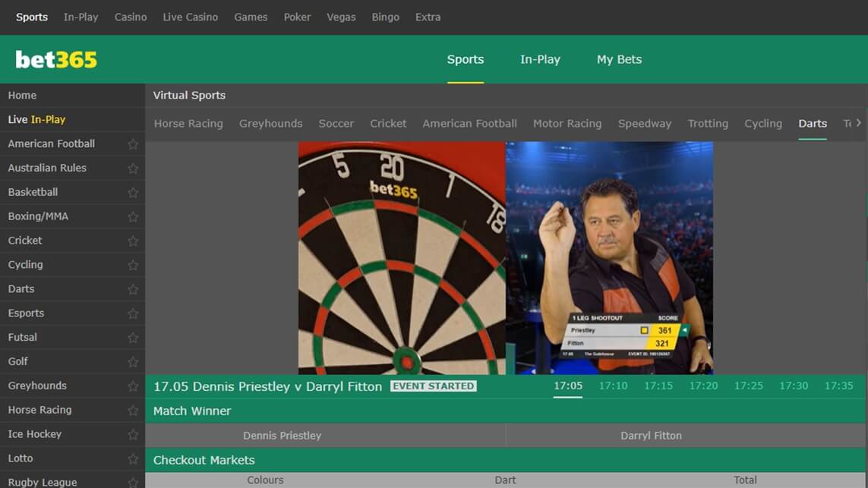Click the star beside Greyhounds sidebar item
Screen dimensions: 868x488
coord(133,386)
